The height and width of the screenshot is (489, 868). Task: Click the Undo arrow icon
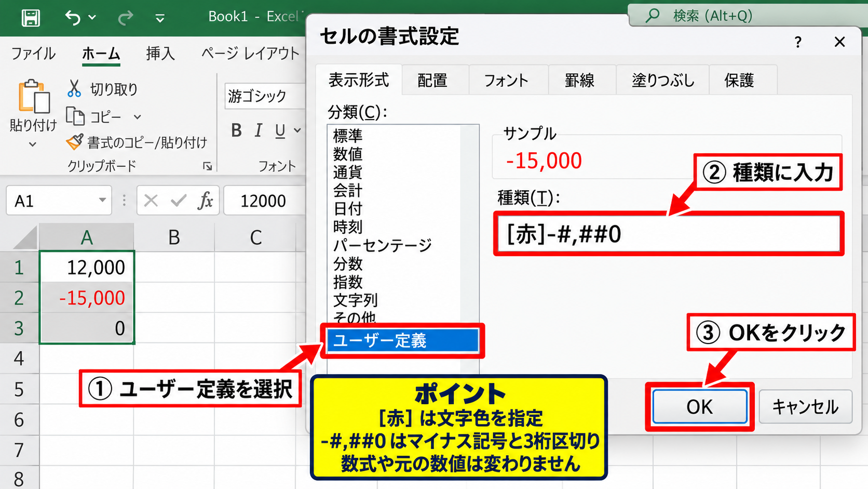point(73,18)
